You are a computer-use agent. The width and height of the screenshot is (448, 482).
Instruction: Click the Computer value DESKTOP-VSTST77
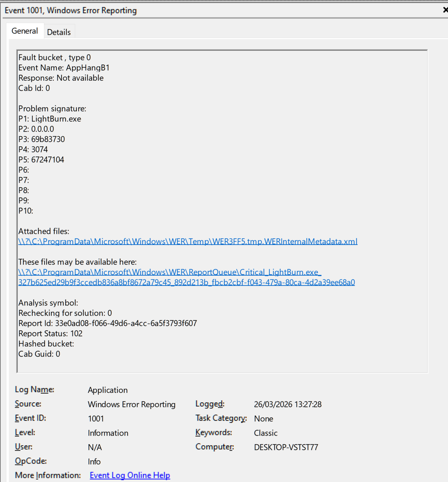286,447
